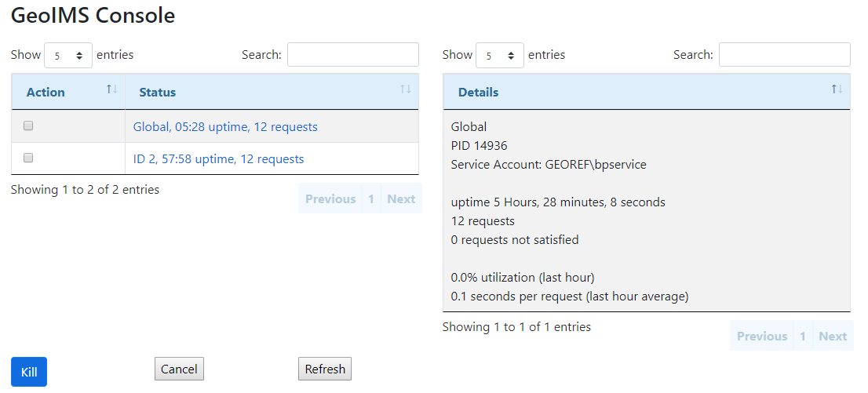Image resolution: width=868 pixels, height=393 pixels.
Task: Select page 1 under the Details table
Action: tap(803, 337)
